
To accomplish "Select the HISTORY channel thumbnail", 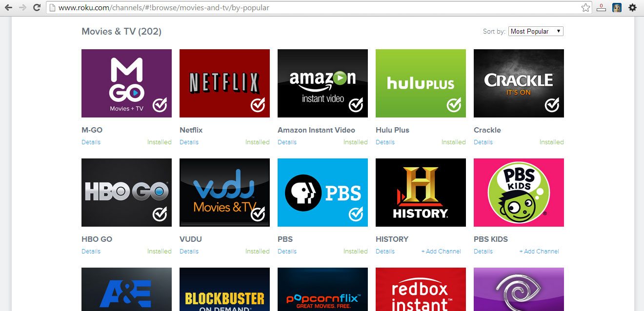I will click(x=421, y=193).
